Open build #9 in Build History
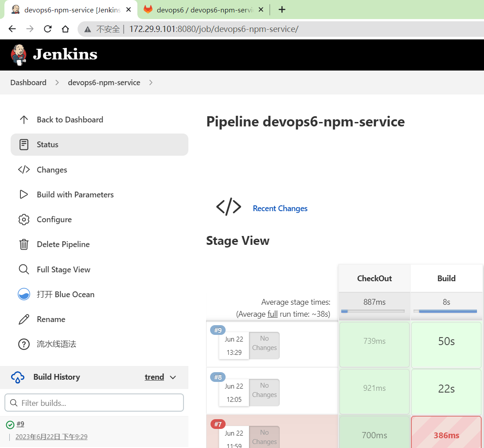Screen dimensions: 484x448 (20, 424)
